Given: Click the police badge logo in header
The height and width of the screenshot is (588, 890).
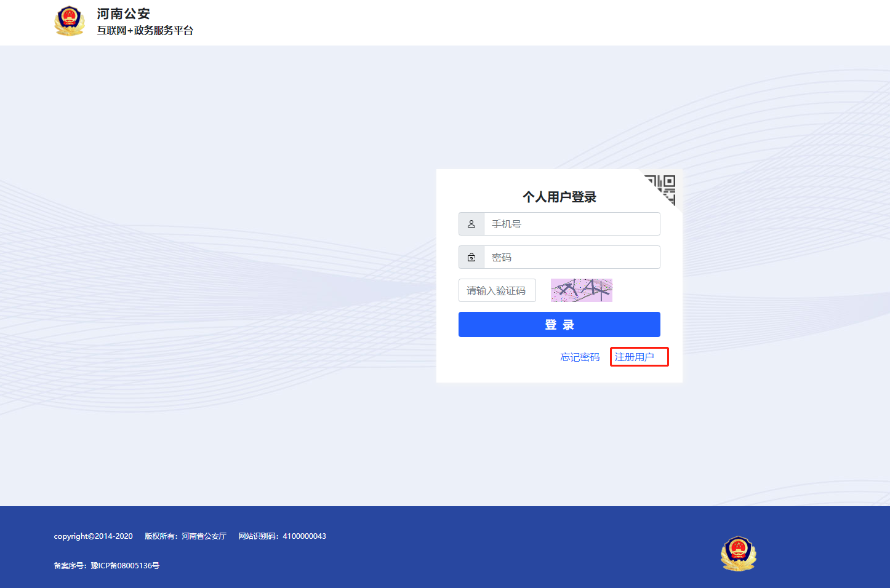Looking at the screenshot, I should 69,22.
